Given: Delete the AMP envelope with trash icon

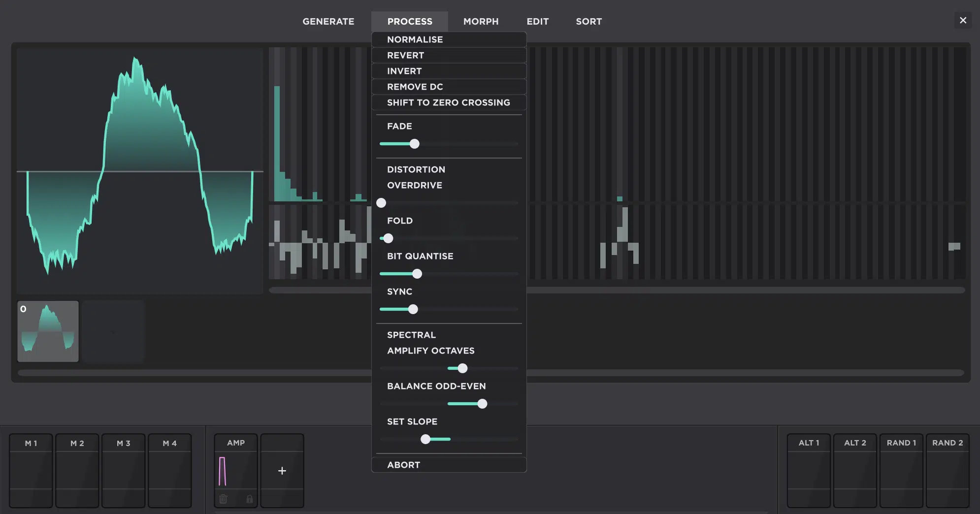Looking at the screenshot, I should pos(223,499).
